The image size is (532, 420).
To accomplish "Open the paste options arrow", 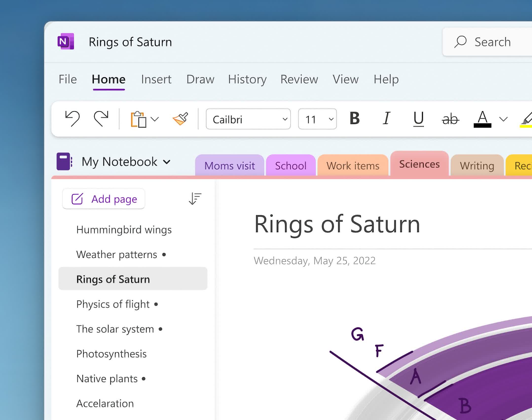I will (155, 119).
